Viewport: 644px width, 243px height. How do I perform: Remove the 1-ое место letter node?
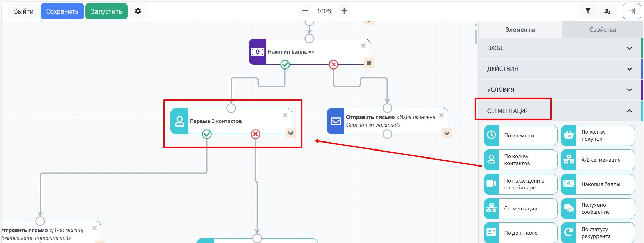[94, 228]
